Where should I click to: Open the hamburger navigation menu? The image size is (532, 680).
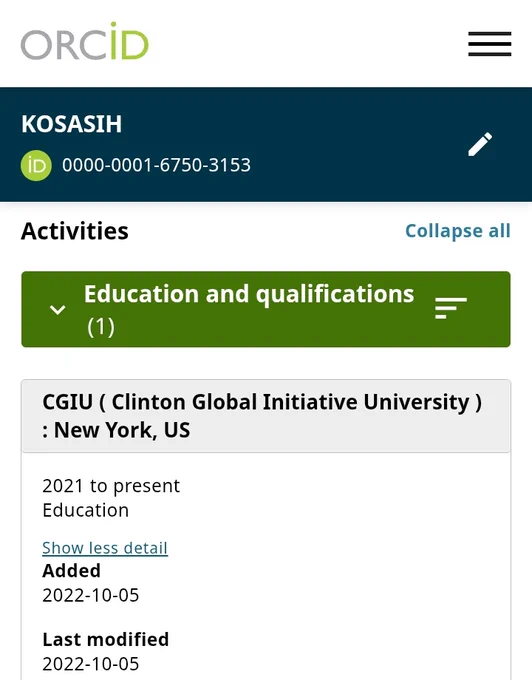point(490,44)
